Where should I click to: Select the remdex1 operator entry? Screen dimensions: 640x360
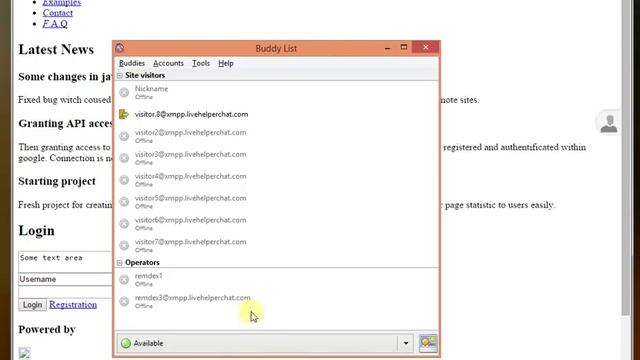[277, 280]
